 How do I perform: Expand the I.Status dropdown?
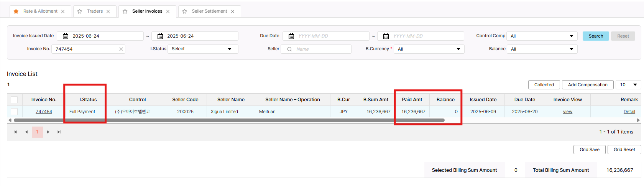click(202, 49)
